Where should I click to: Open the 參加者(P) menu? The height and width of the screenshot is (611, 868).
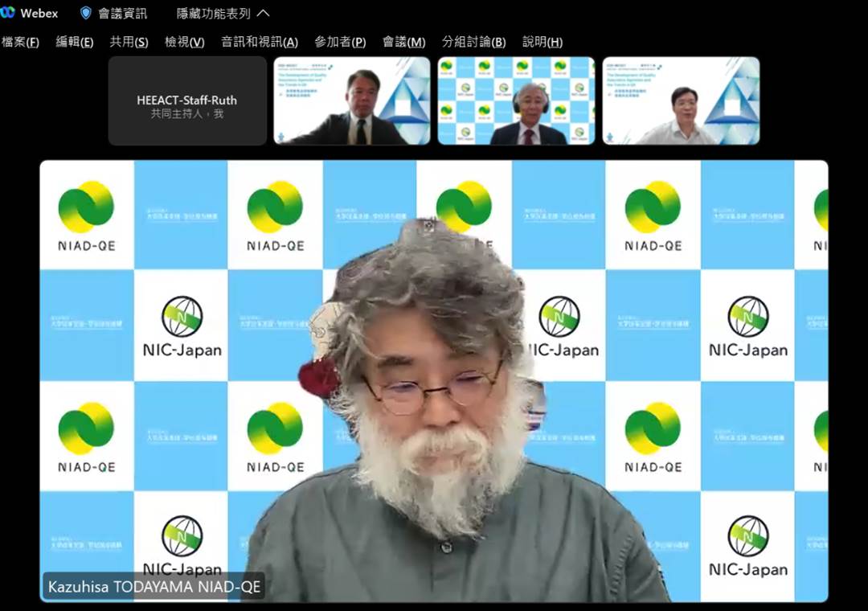click(x=340, y=42)
